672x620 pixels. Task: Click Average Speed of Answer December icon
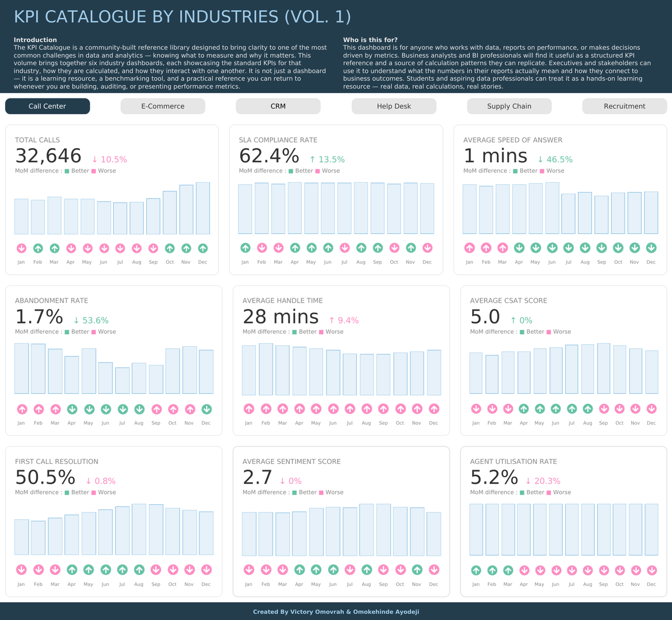point(651,248)
